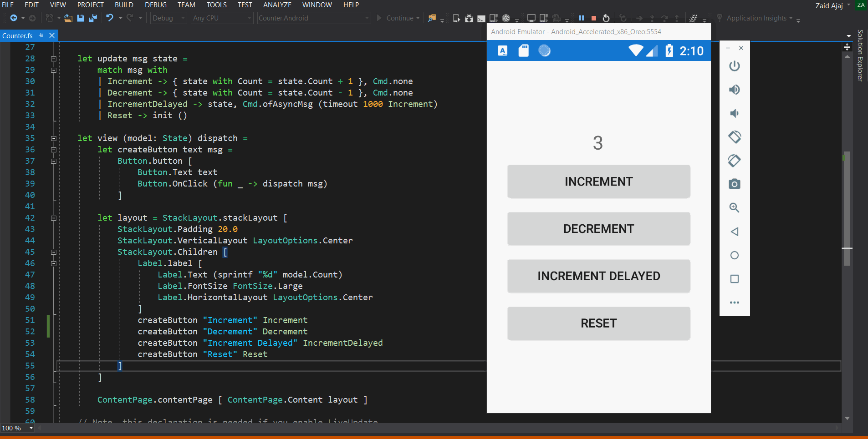Click line number 42 in the gutter

point(30,218)
